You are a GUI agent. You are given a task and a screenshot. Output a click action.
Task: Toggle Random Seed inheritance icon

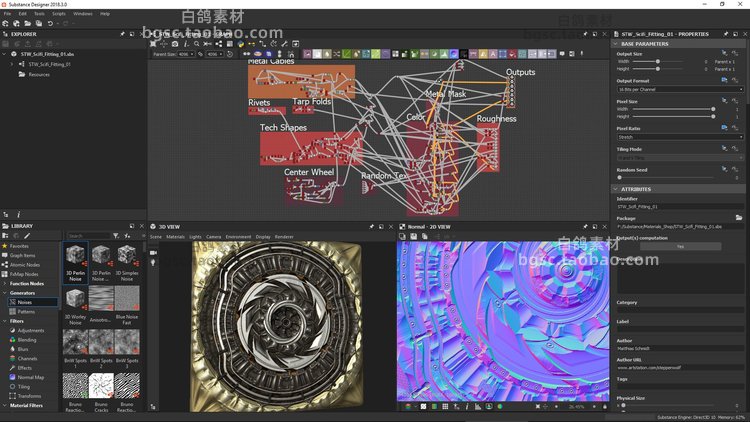tap(725, 169)
